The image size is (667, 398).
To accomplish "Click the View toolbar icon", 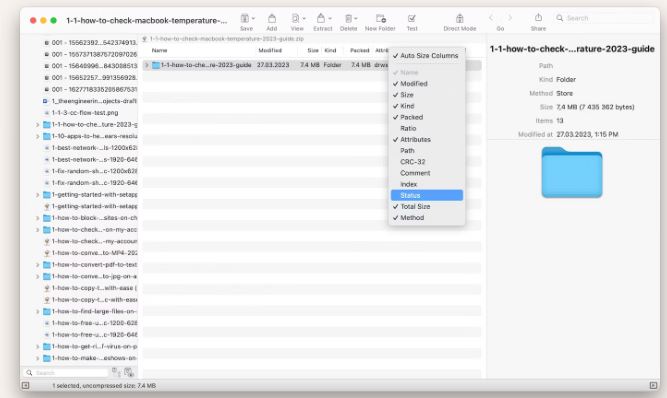I will point(295,18).
